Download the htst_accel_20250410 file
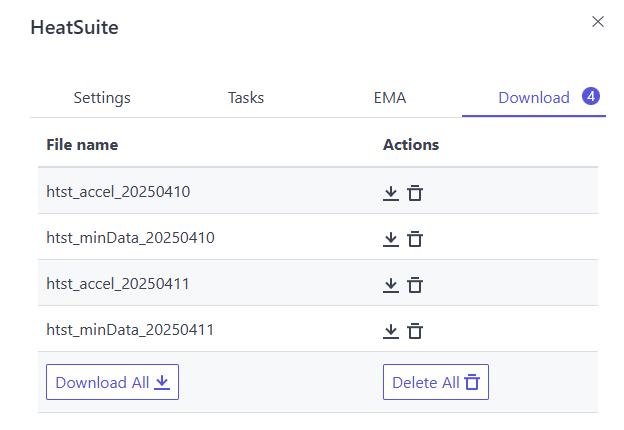 [x=391, y=193]
